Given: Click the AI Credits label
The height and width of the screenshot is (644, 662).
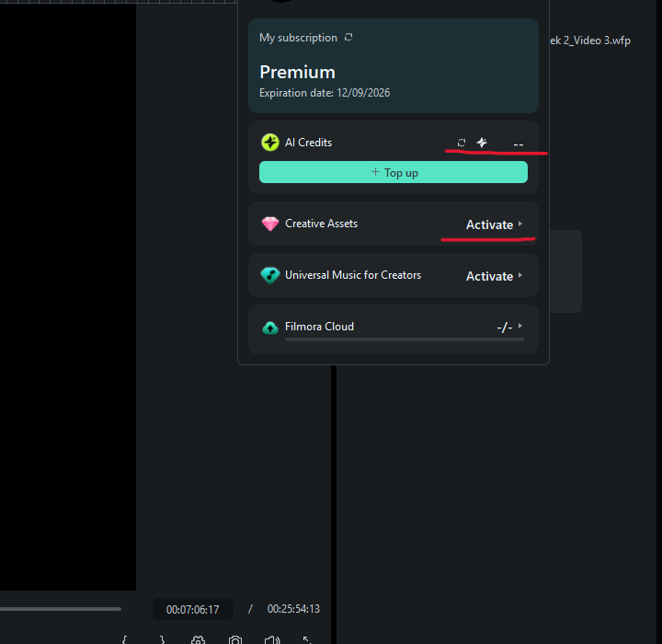Looking at the screenshot, I should tap(308, 143).
